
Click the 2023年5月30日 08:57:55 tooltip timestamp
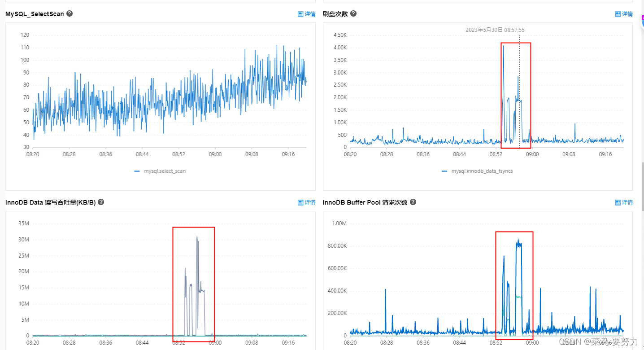495,30
